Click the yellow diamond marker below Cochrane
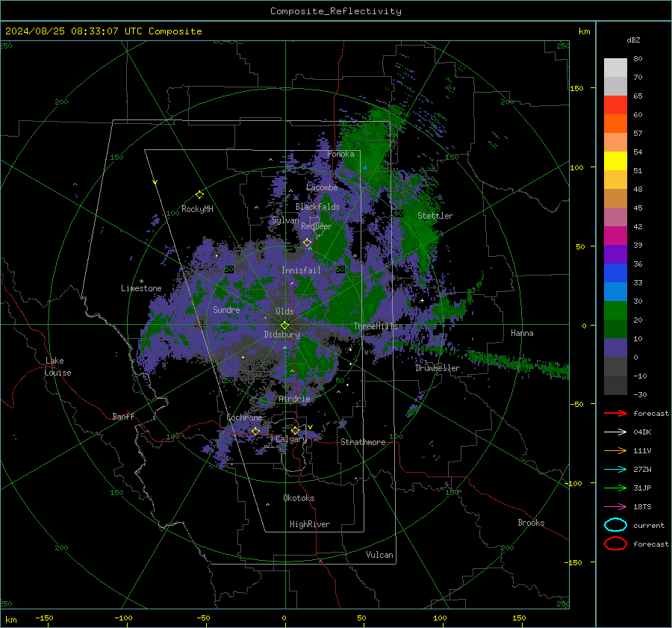The image size is (672, 628). click(255, 432)
